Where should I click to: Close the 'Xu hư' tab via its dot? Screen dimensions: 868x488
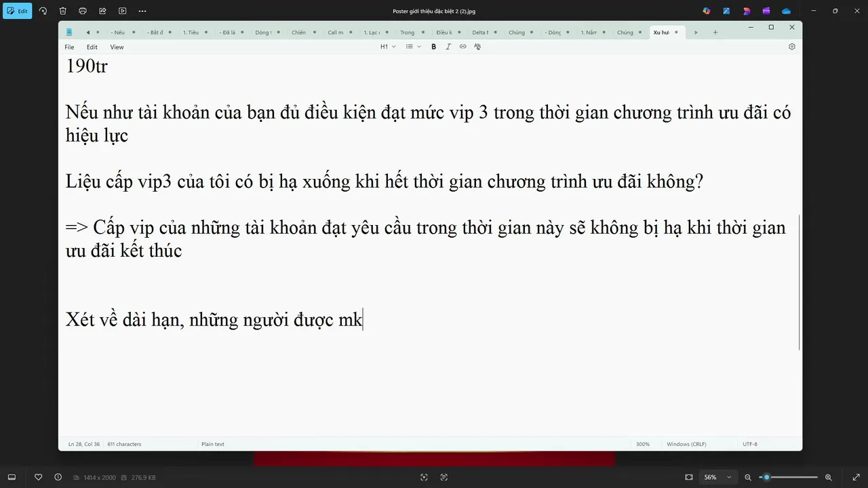[x=676, y=33]
